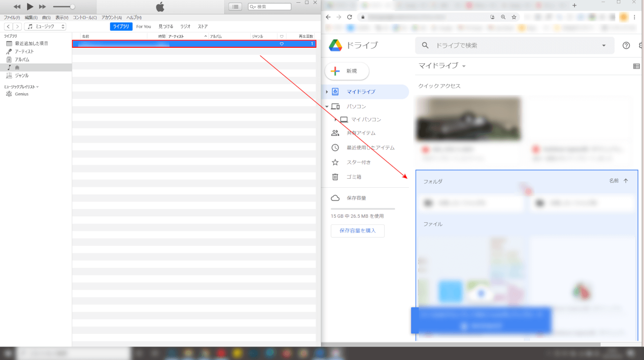
Task: Bookmark this page with star icon
Action: [x=514, y=17]
